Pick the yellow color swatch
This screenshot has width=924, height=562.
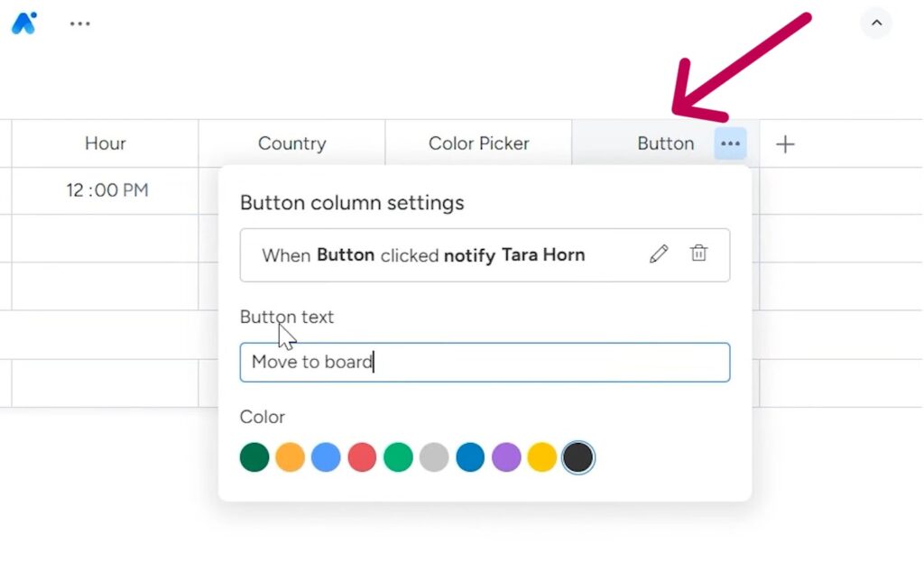click(542, 457)
